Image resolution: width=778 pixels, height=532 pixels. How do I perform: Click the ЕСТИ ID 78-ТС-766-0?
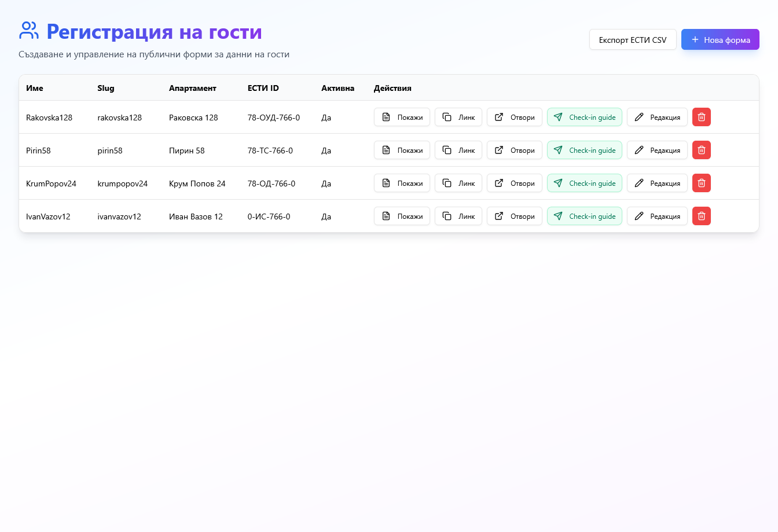(270, 151)
